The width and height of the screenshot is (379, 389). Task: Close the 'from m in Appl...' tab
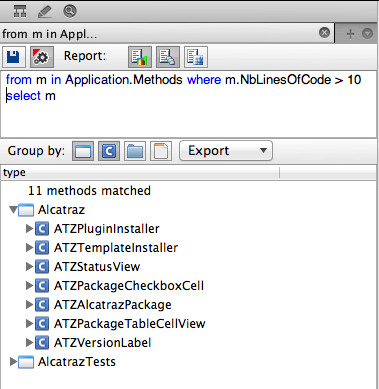coord(324,33)
